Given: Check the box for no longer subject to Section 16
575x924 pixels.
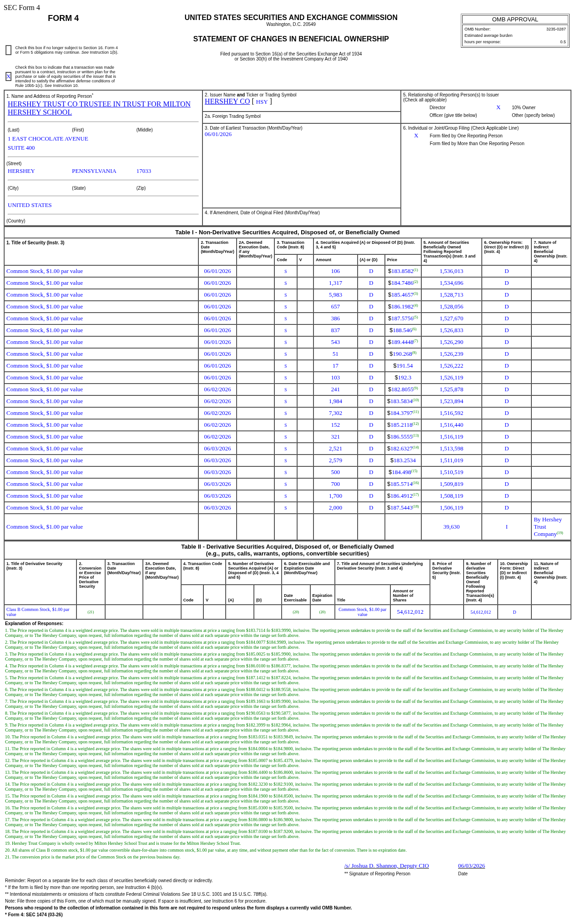Looking at the screenshot, I should click(x=8, y=50).
